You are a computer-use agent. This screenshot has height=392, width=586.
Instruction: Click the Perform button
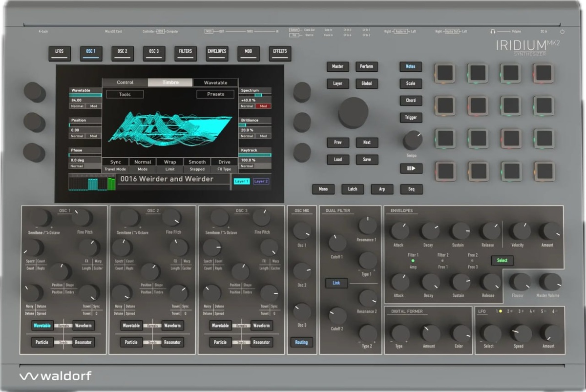point(367,66)
